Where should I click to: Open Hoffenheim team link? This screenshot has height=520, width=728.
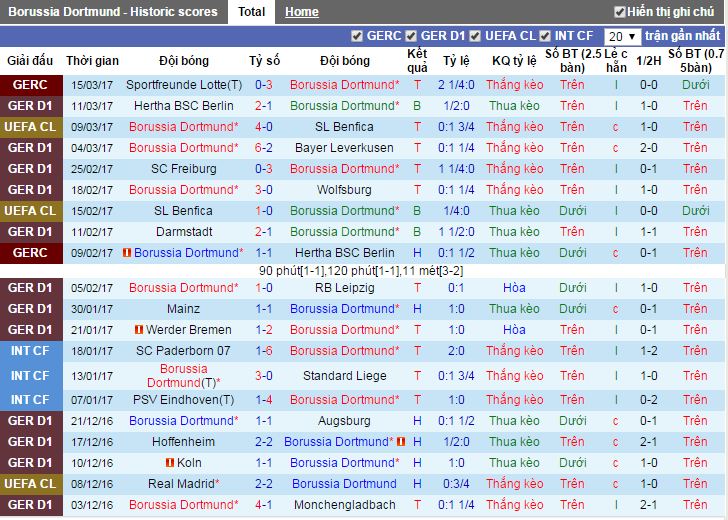pos(184,442)
